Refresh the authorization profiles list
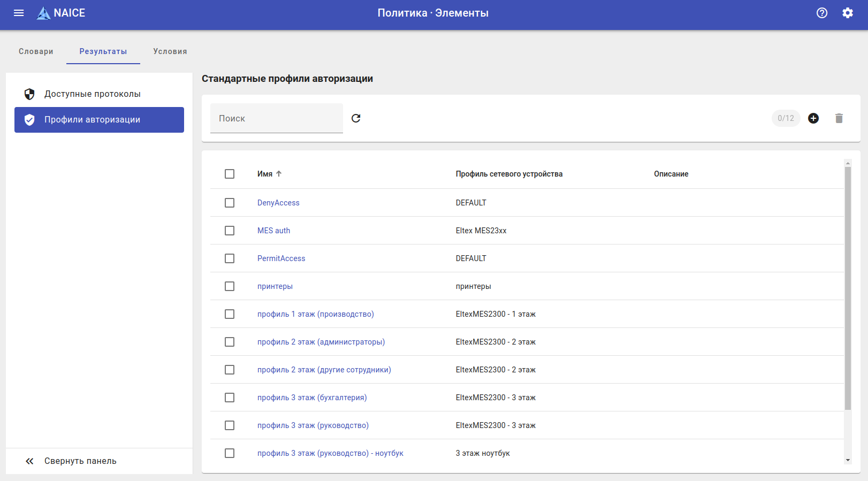 [356, 118]
